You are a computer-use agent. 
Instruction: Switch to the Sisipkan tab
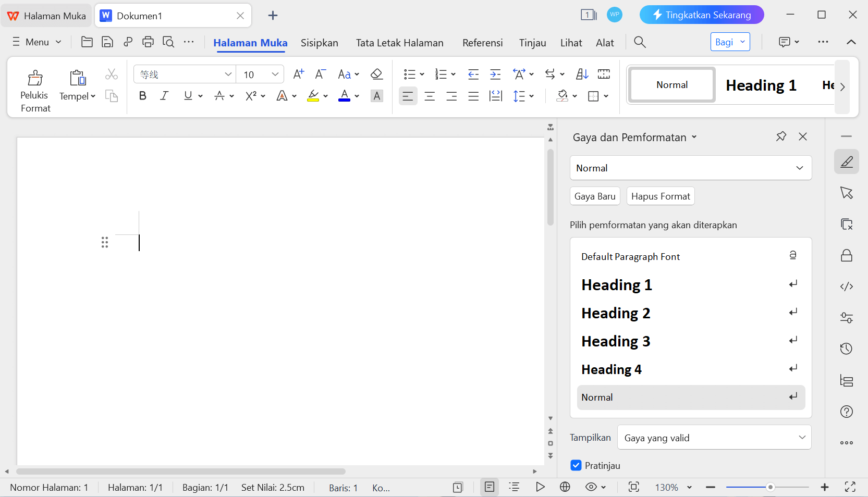pyautogui.click(x=319, y=43)
